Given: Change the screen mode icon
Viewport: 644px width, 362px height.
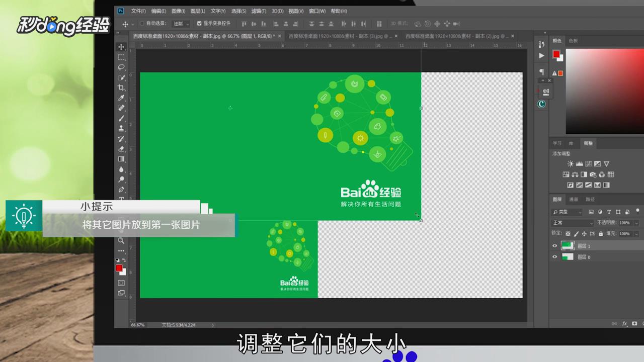Looking at the screenshot, I should pyautogui.click(x=121, y=293).
